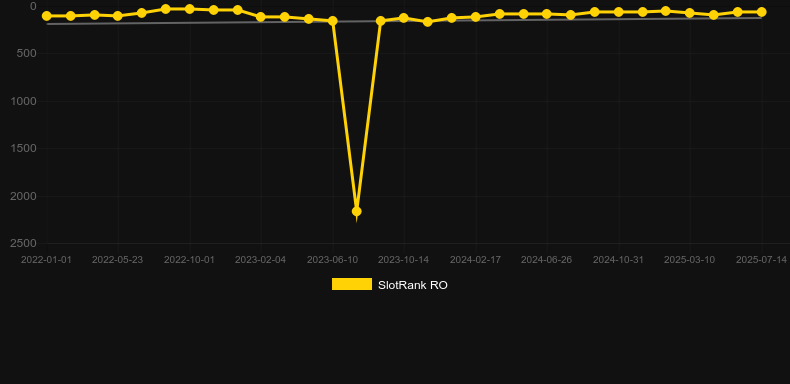The image size is (790, 384).
Task: Click the data point above 2024-10-31
Action: (x=618, y=12)
